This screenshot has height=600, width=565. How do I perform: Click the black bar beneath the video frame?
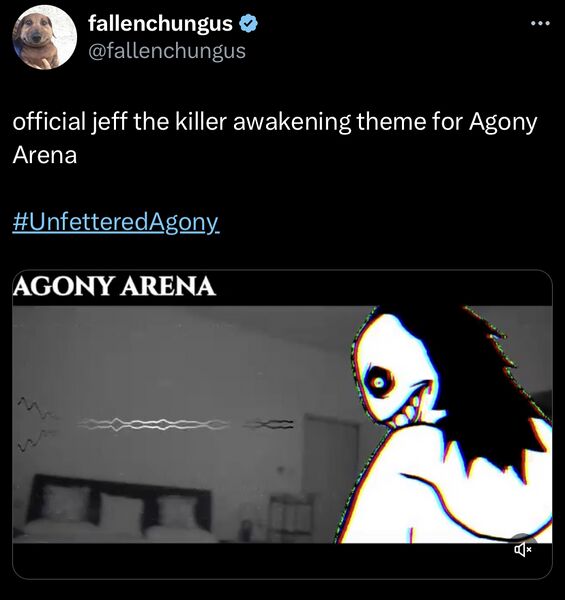282,561
